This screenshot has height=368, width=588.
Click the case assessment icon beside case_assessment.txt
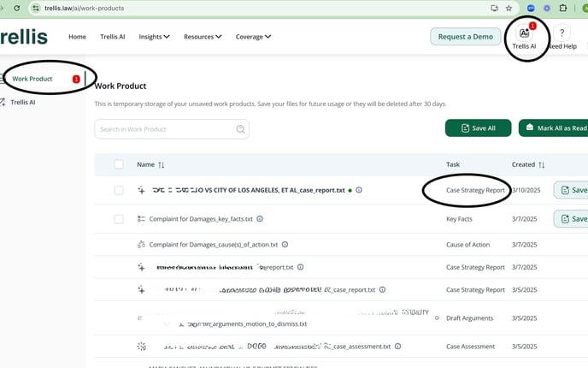[141, 347]
